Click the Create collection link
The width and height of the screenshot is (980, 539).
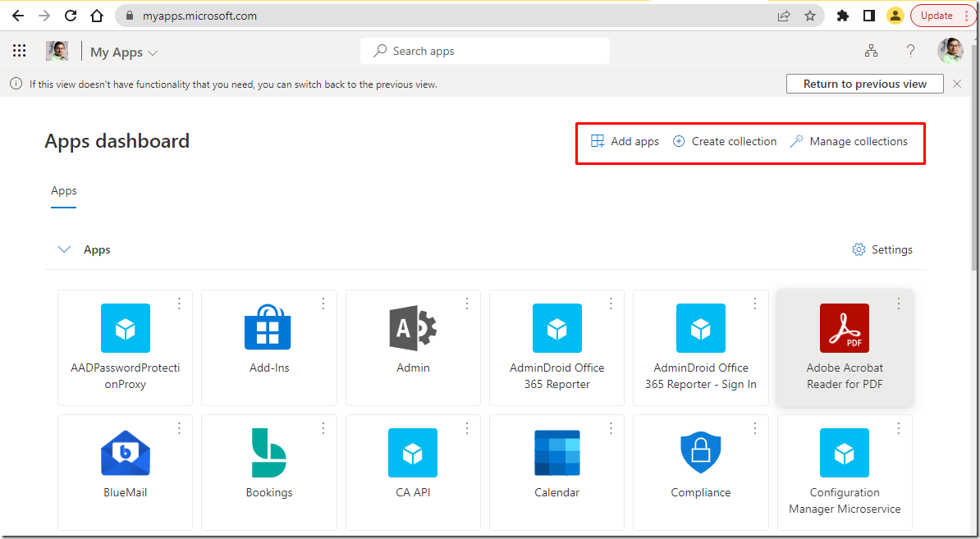(724, 141)
